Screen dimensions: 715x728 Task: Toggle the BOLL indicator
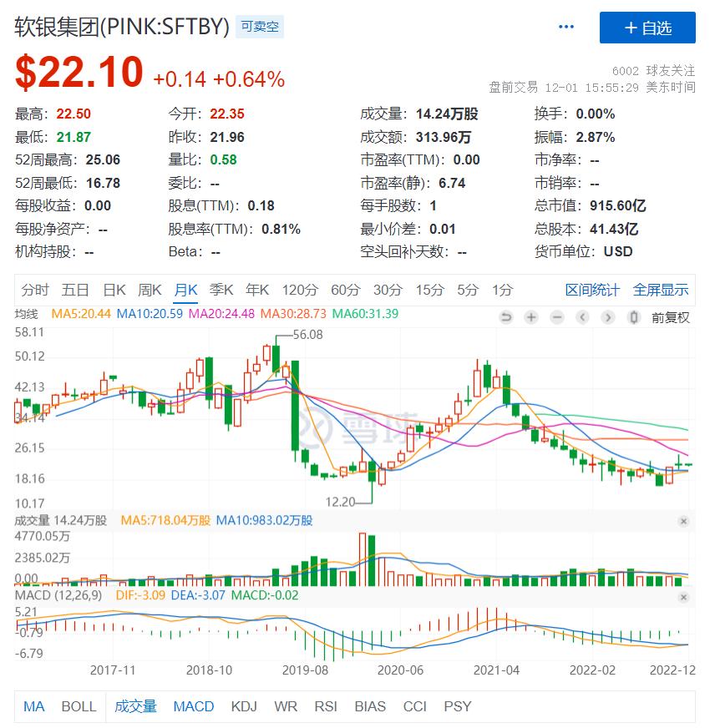point(79,706)
